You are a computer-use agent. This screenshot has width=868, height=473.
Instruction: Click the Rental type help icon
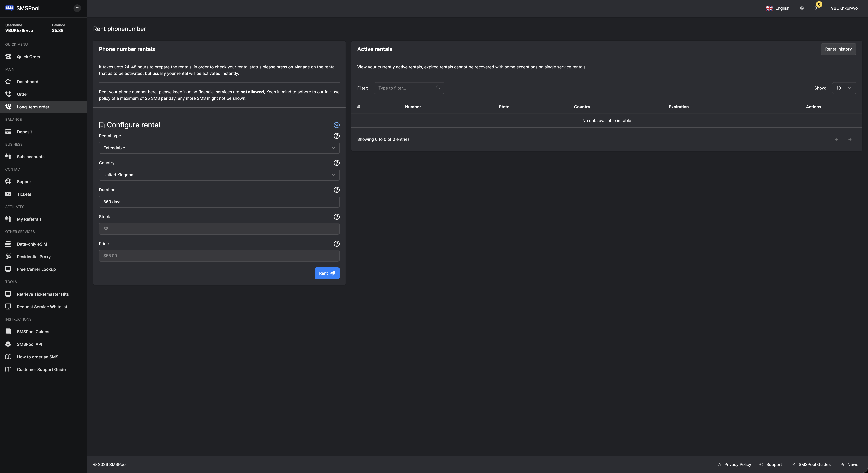(337, 136)
